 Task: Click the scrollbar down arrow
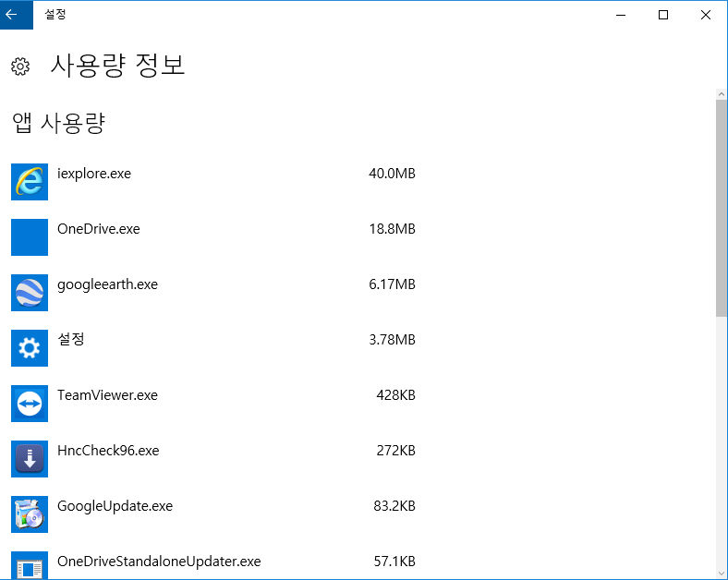721,574
